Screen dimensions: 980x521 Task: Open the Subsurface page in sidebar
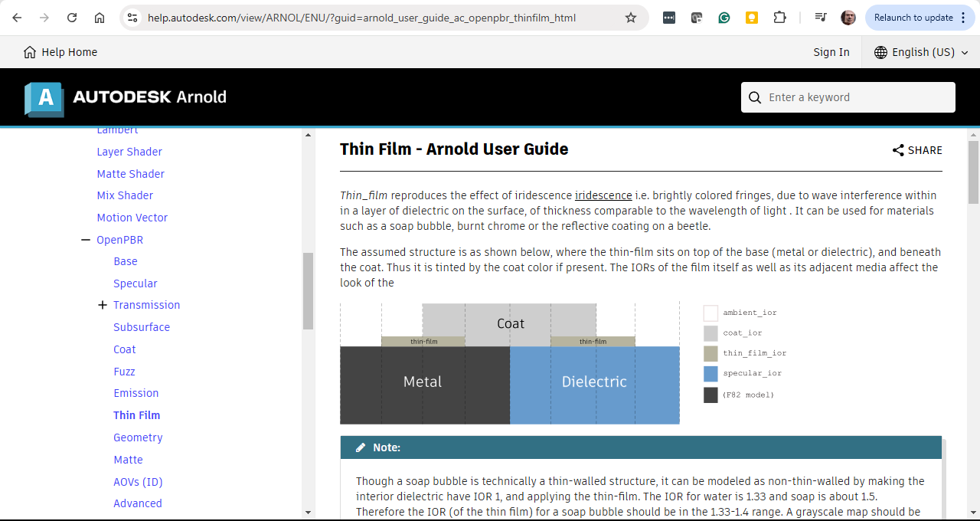pos(142,327)
